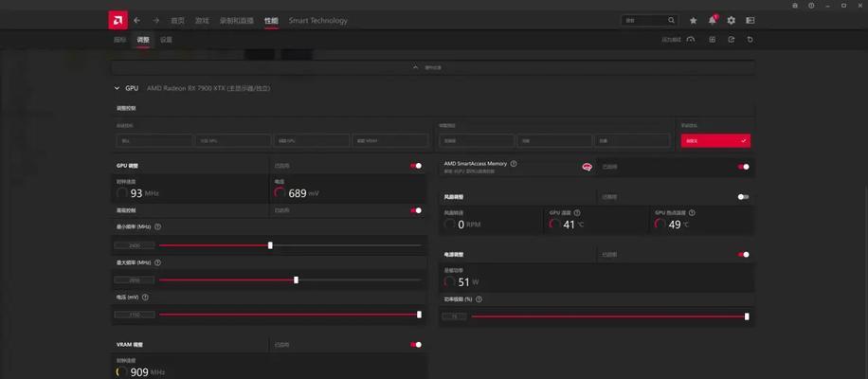Click the reset tuning icon
This screenshot has height=379, width=868.
[x=750, y=40]
